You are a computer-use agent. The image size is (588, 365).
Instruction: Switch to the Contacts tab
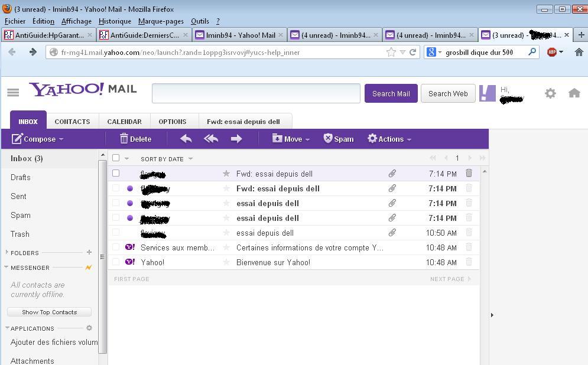coord(72,122)
